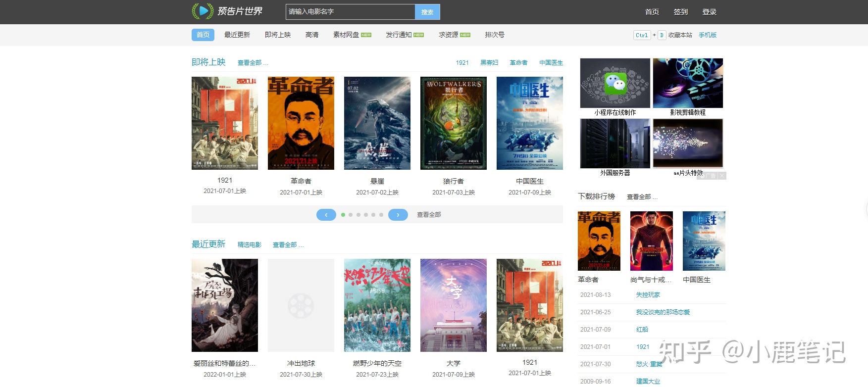
Task: Open the 求资源 nav item
Action: click(455, 35)
